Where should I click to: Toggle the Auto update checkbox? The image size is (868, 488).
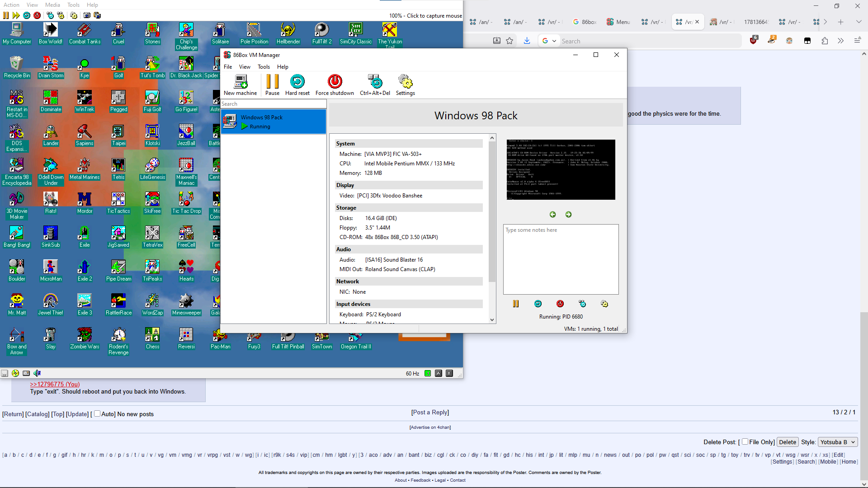97,413
